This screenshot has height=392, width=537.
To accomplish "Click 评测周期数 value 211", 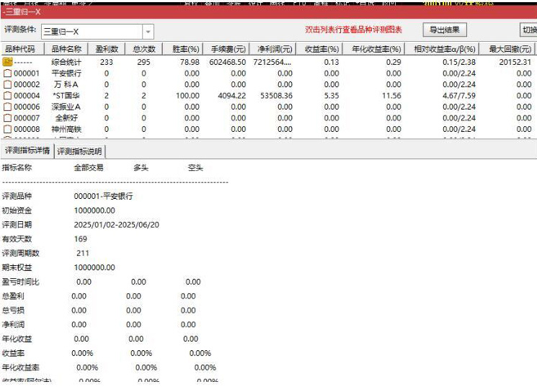I will [83, 254].
